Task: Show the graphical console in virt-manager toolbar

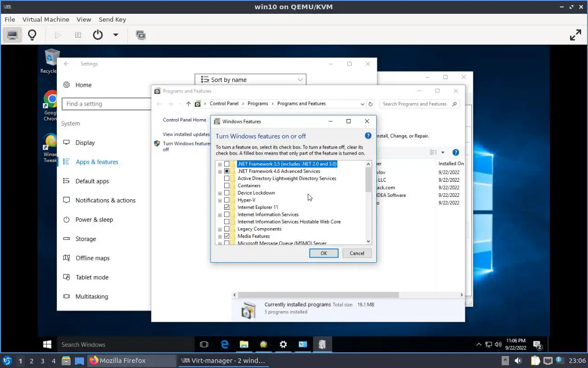Action: point(12,35)
